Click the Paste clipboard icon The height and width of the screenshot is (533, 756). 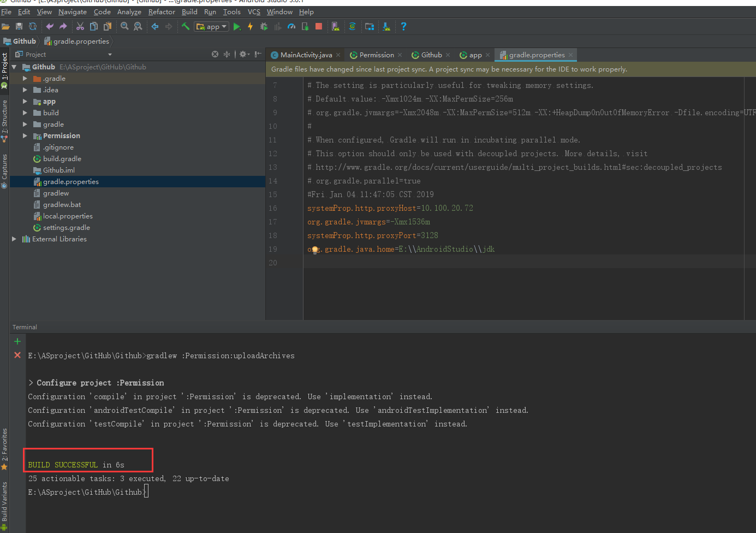(108, 26)
